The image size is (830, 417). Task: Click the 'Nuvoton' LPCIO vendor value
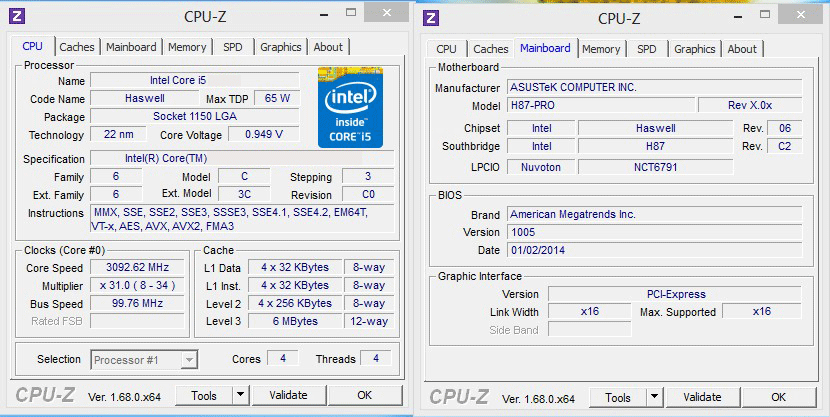pos(541,167)
